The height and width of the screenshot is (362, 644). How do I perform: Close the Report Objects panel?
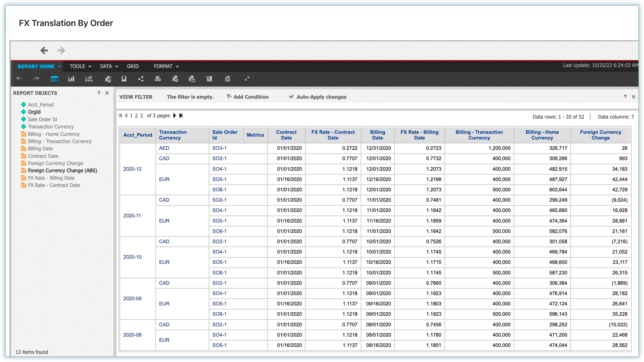pos(107,93)
